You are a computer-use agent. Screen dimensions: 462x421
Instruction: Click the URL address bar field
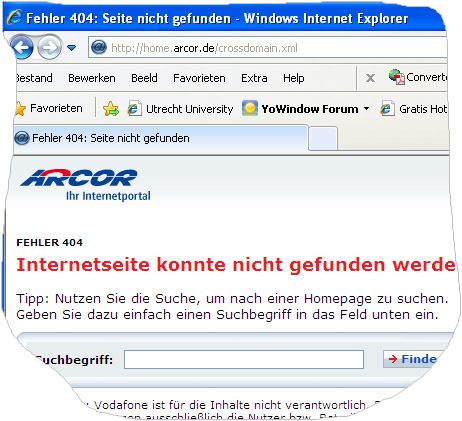pyautogui.click(x=268, y=48)
